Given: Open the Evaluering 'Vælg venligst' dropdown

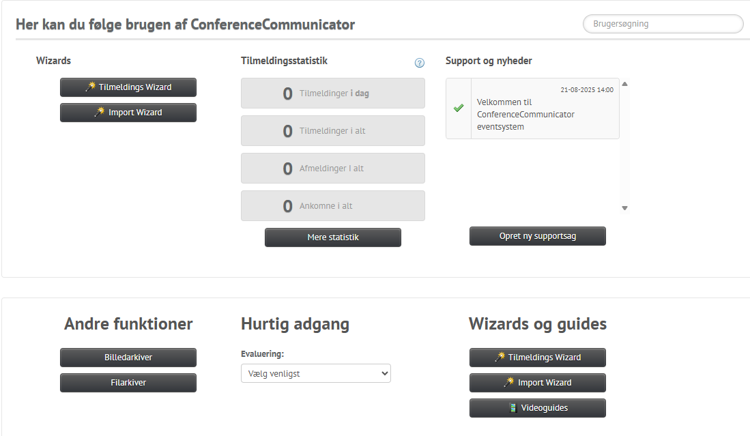Looking at the screenshot, I should [x=316, y=373].
